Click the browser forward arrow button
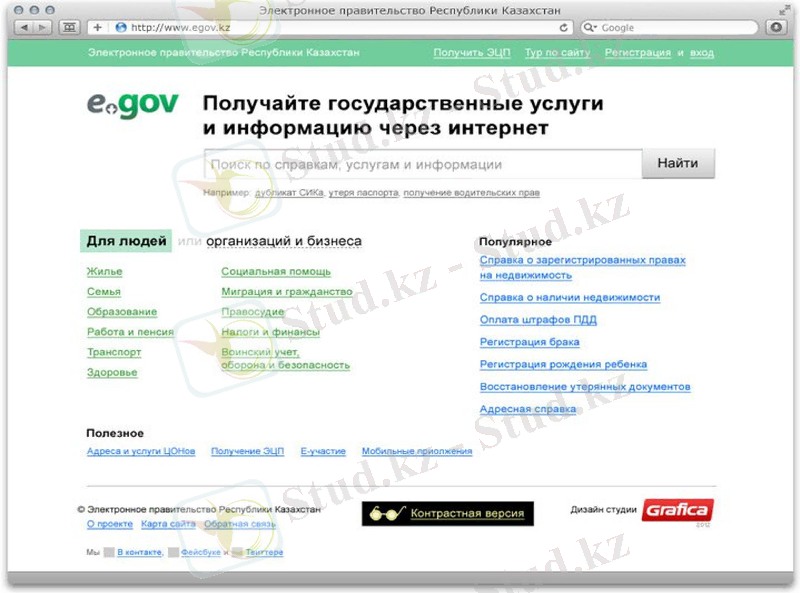The image size is (800, 593). [x=43, y=28]
